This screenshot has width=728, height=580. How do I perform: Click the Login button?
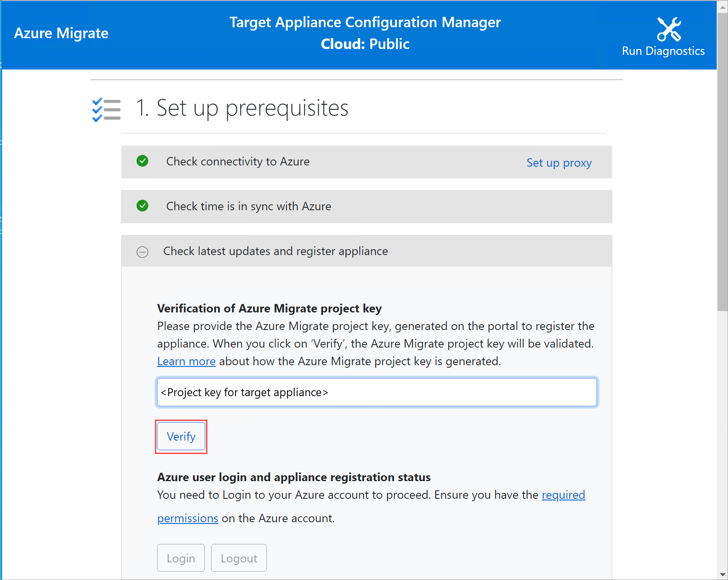point(181,558)
